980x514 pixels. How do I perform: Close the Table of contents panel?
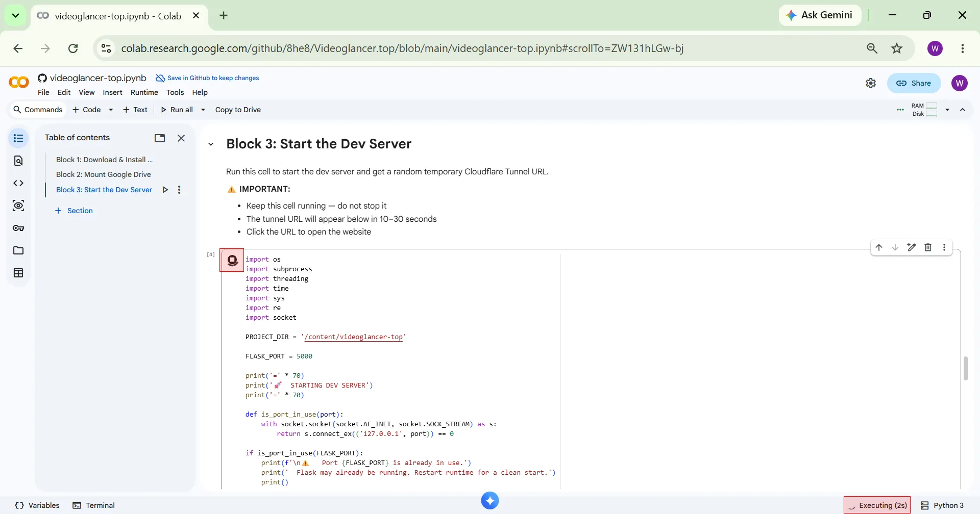pyautogui.click(x=181, y=138)
